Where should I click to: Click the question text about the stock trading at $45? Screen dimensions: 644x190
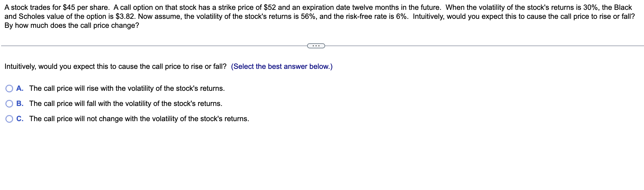(x=168, y=7)
